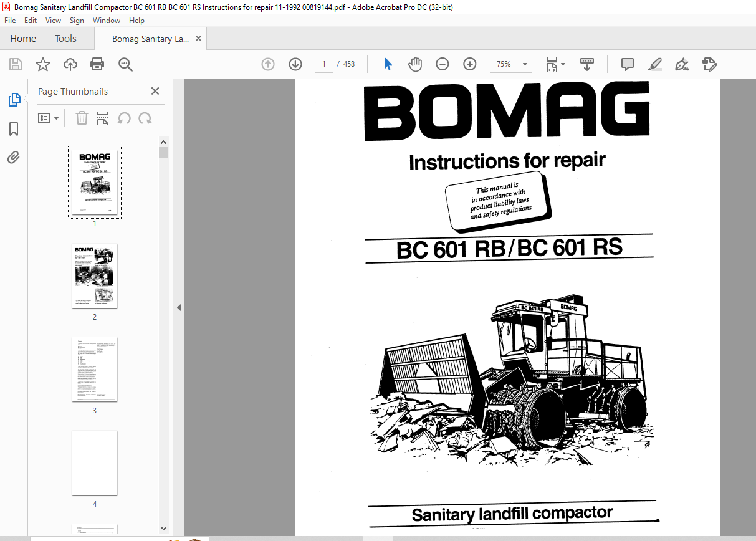Zoom in with plus icon
Screen dimensions: 756x541
pyautogui.click(x=470, y=64)
